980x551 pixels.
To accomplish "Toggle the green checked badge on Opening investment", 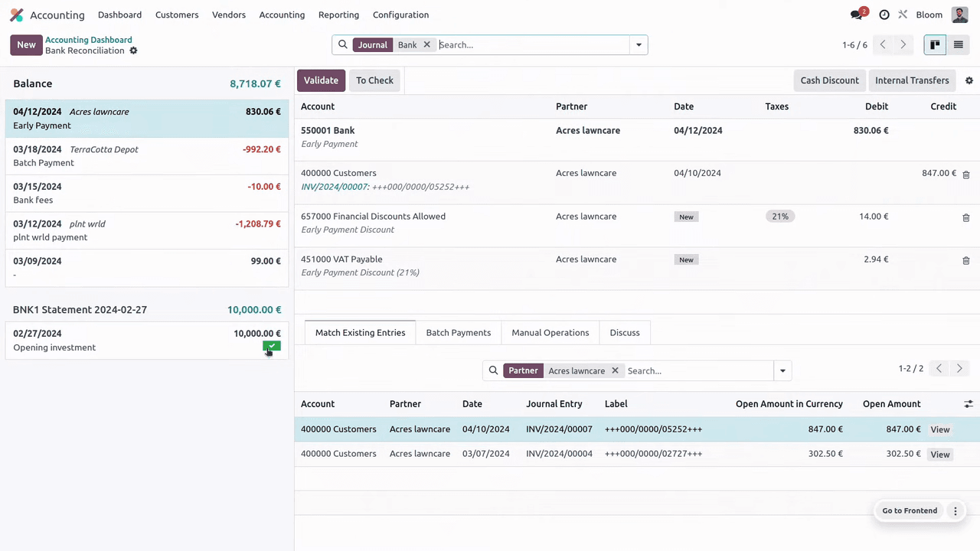I will point(272,346).
